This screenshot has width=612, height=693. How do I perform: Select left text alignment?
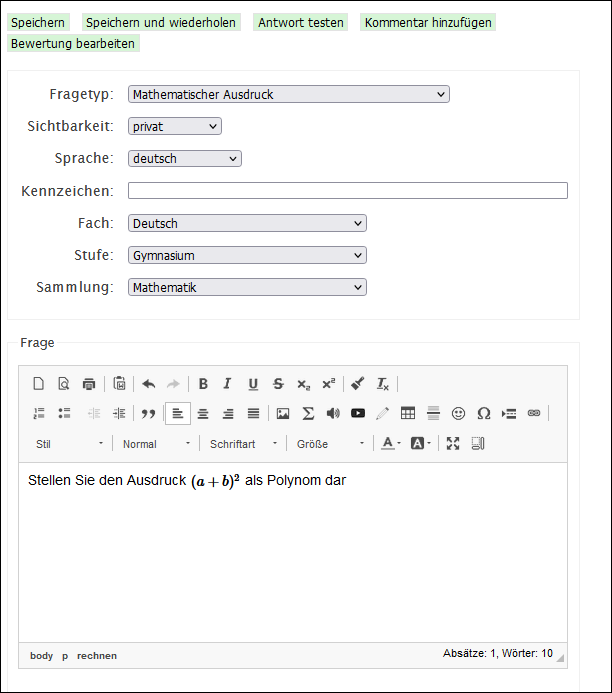tap(178, 413)
